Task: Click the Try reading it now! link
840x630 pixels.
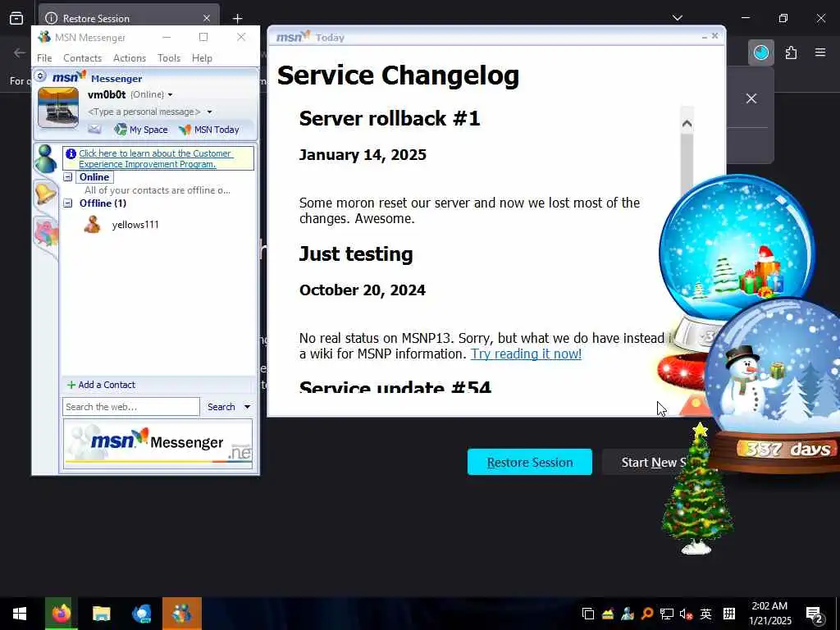Action: [526, 354]
